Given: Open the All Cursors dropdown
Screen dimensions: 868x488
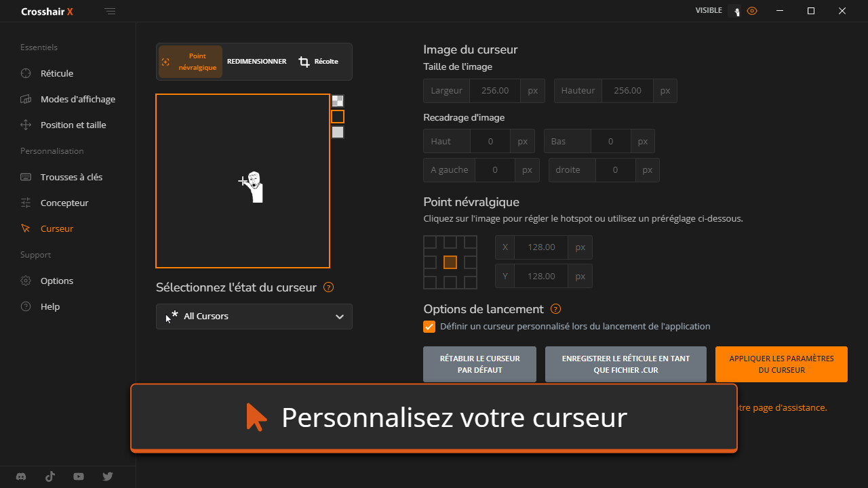Looking at the screenshot, I should pos(254,317).
